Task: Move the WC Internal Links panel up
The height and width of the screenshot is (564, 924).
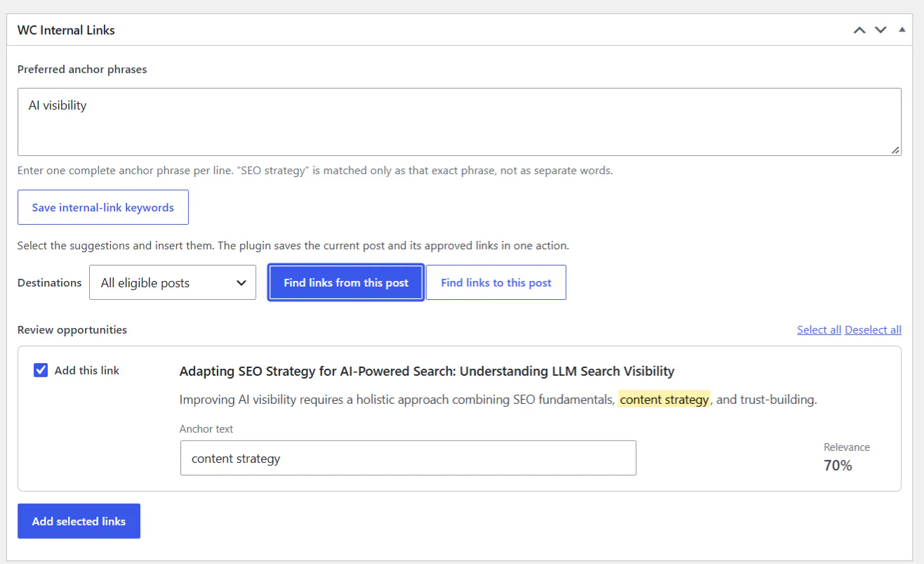Action: [x=859, y=30]
